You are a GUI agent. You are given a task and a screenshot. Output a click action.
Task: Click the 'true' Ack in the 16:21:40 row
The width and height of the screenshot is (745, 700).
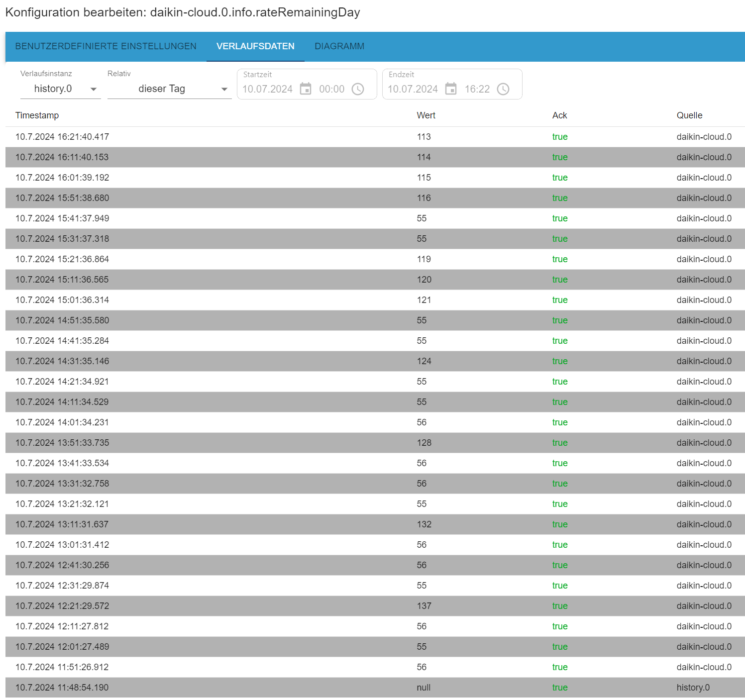560,137
